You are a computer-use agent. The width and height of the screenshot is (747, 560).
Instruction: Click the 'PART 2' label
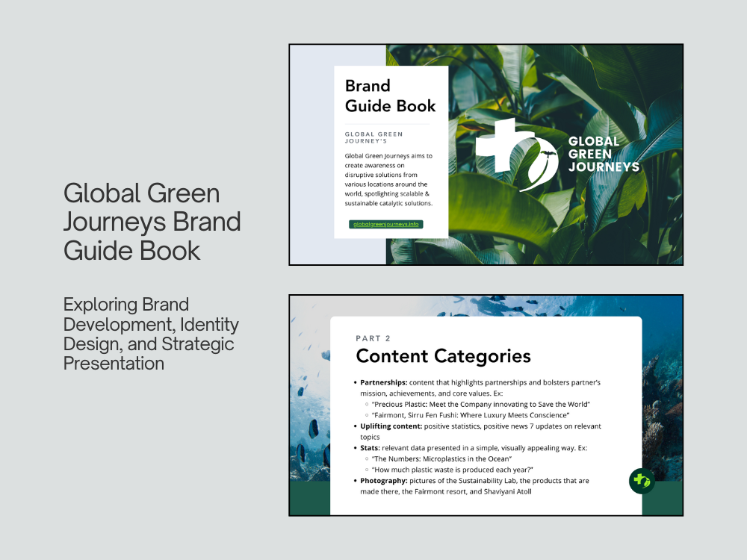(373, 338)
